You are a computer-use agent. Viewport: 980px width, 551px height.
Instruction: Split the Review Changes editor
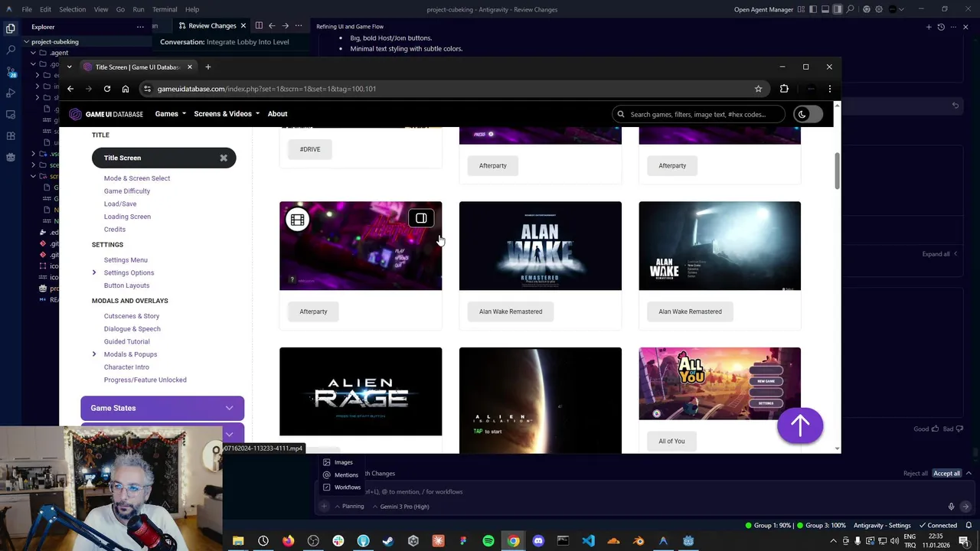pos(259,26)
